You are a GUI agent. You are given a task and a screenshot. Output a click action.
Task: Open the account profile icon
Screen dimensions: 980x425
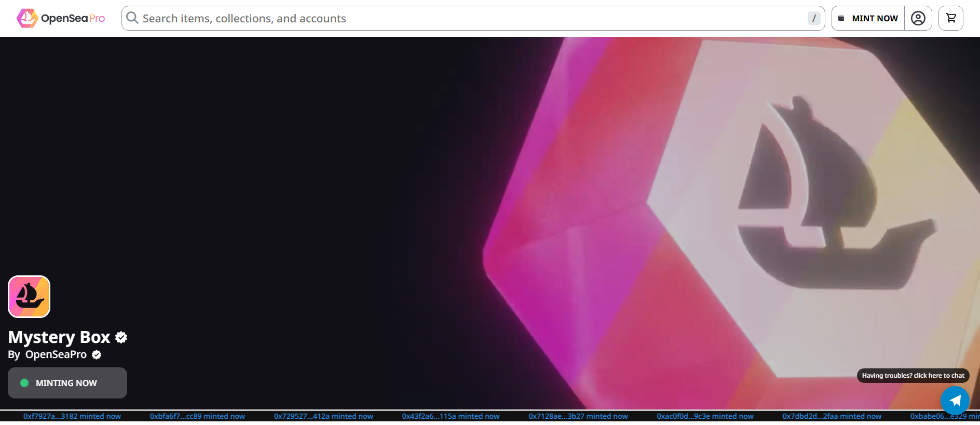click(x=918, y=18)
